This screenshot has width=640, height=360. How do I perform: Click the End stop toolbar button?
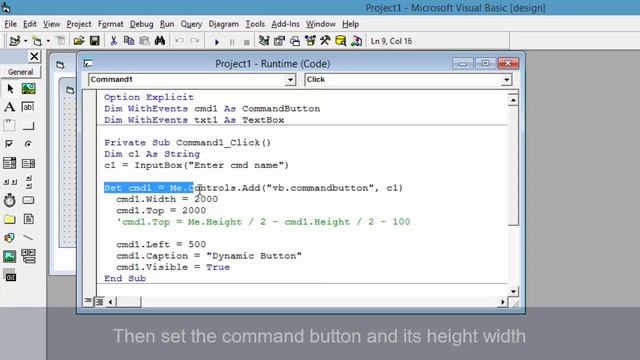(247, 42)
